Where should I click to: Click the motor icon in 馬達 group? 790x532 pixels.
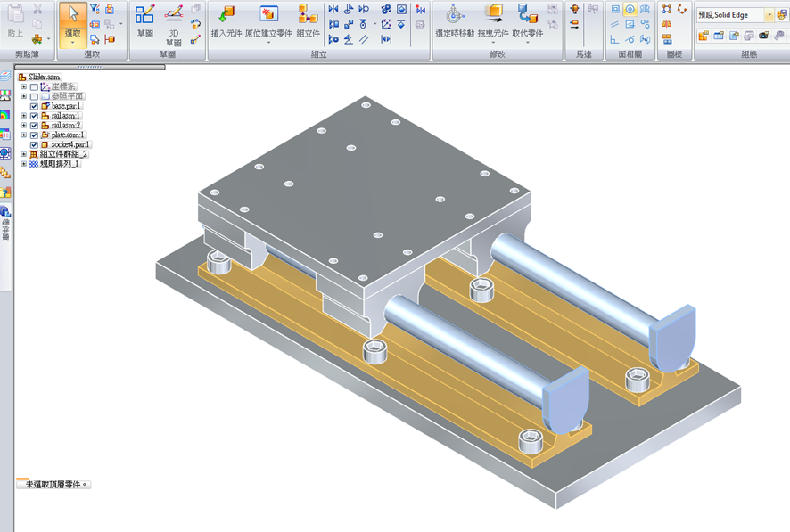(x=574, y=9)
